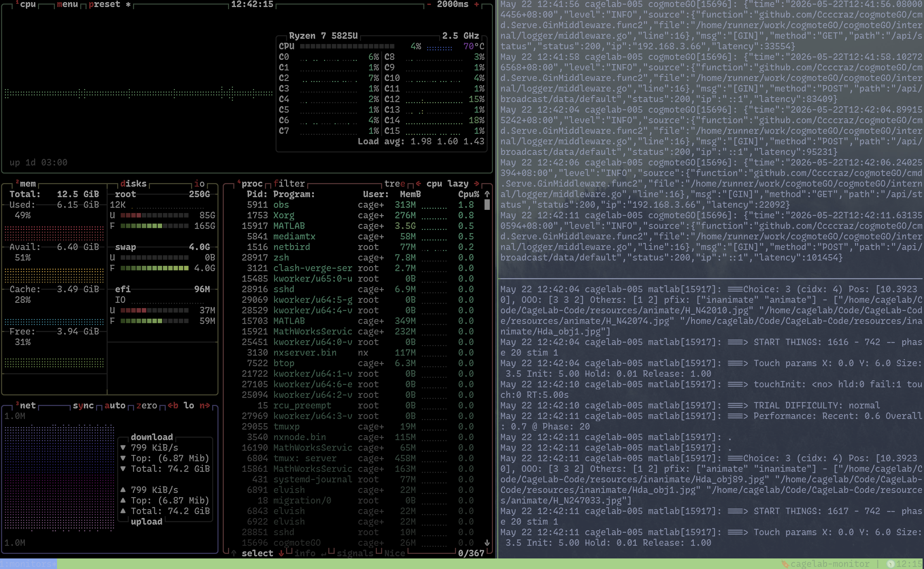Click the root disk used bar
924x569 pixels.
point(154,215)
